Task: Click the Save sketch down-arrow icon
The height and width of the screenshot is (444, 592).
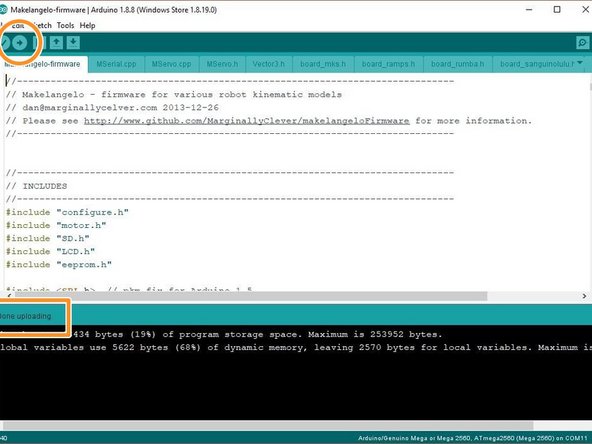Action: [x=73, y=43]
